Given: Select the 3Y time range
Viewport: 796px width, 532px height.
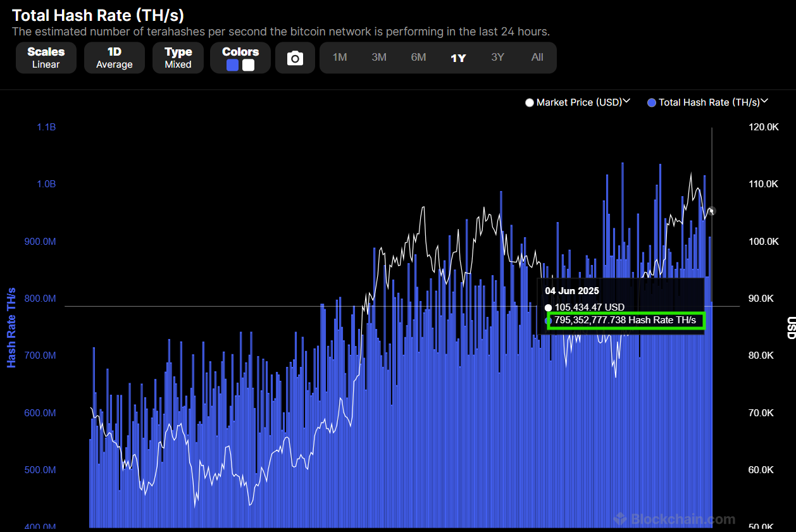Looking at the screenshot, I should [x=497, y=58].
